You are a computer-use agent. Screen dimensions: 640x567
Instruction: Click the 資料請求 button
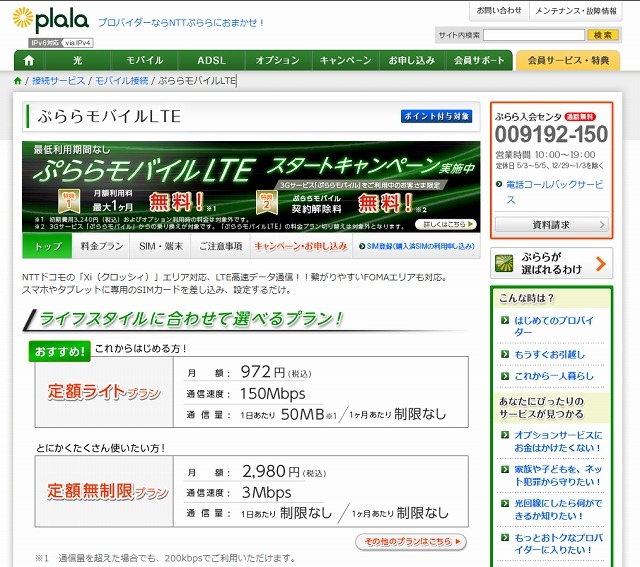(x=551, y=225)
